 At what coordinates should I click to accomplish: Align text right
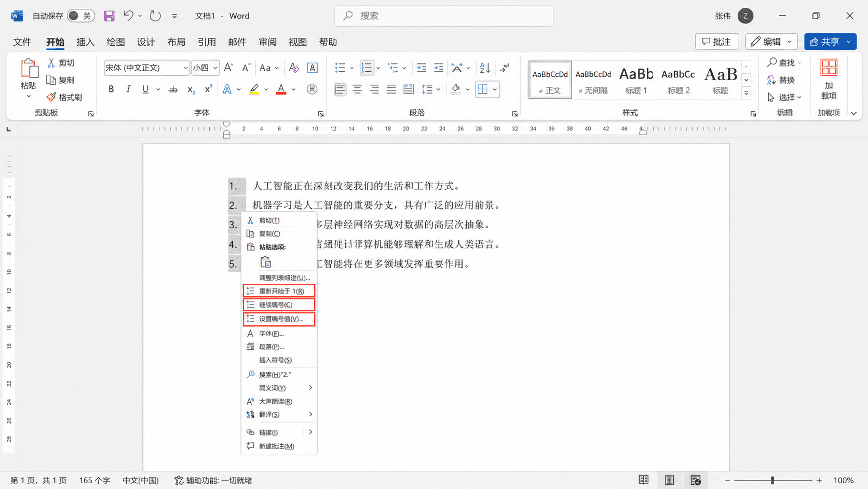point(374,89)
